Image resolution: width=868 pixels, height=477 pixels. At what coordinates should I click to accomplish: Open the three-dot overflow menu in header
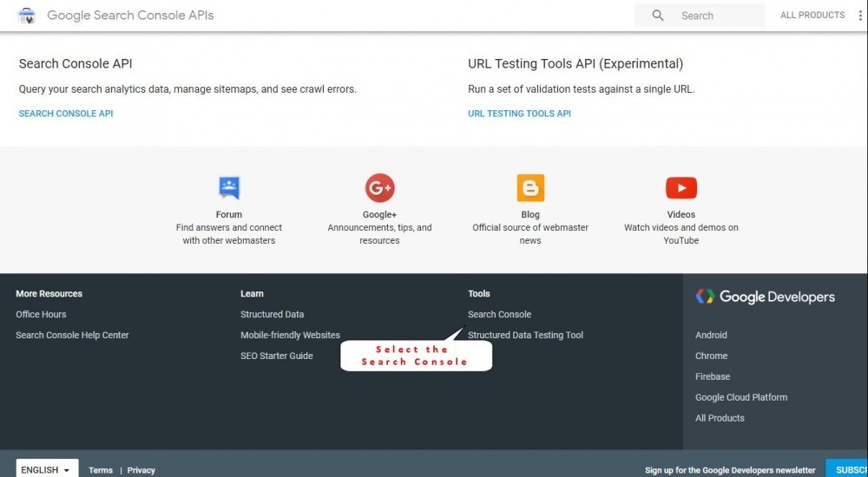click(x=860, y=16)
